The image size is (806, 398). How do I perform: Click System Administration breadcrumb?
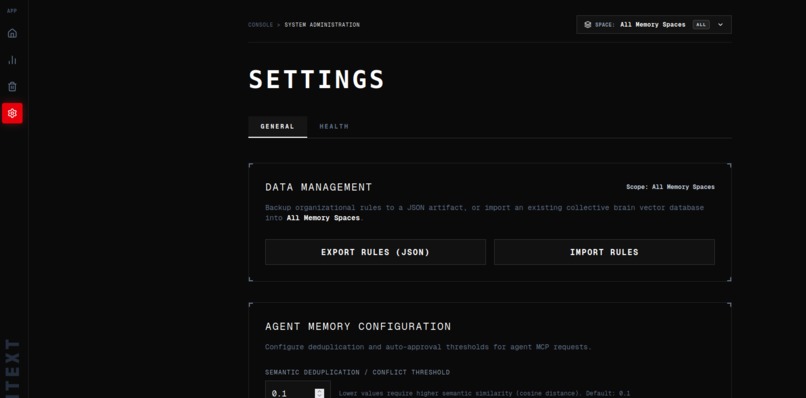pyautogui.click(x=322, y=25)
